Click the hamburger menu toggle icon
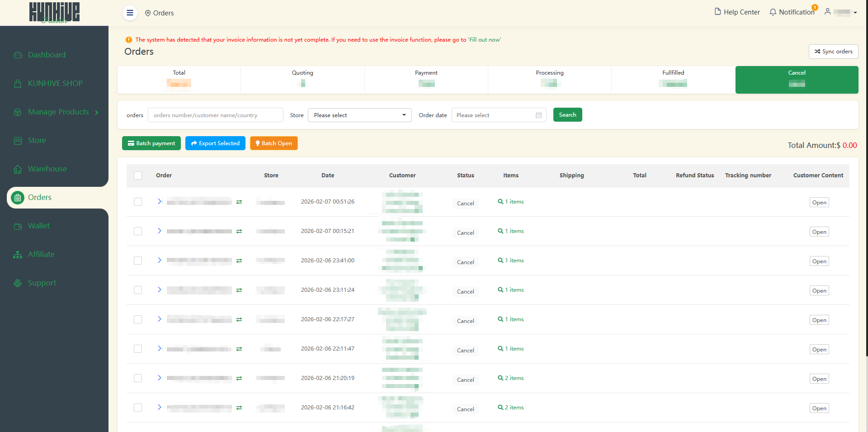The image size is (868, 432). click(x=130, y=13)
